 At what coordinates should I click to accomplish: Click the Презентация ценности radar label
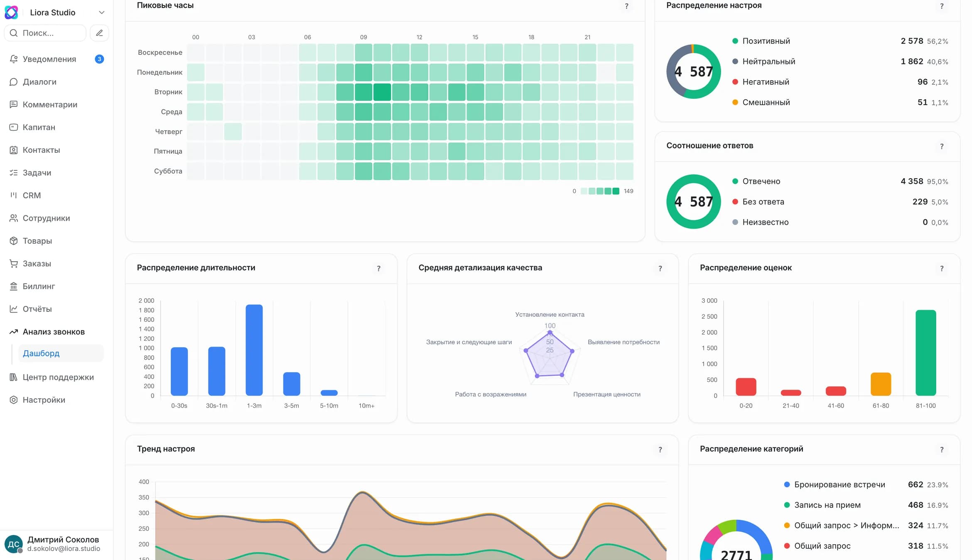point(606,394)
